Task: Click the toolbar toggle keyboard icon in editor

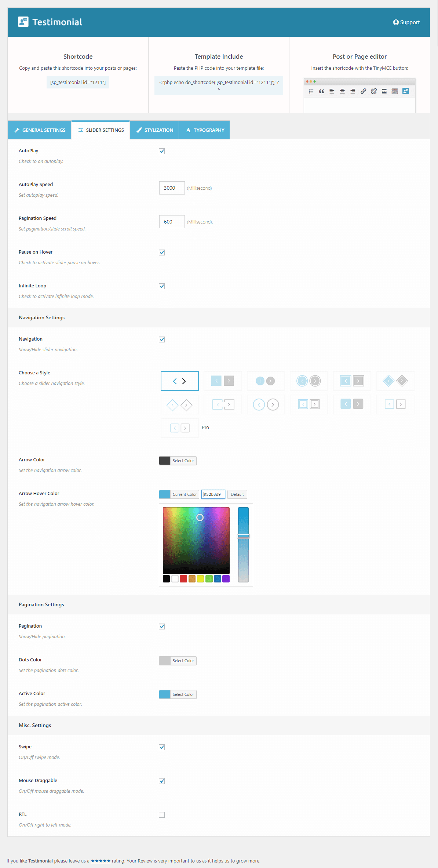Action: coord(395,91)
